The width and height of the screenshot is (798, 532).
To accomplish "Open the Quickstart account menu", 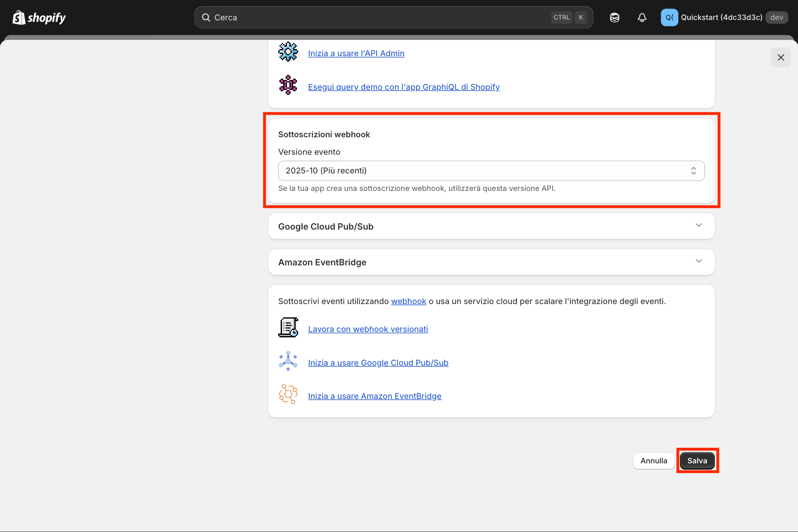I will point(722,17).
